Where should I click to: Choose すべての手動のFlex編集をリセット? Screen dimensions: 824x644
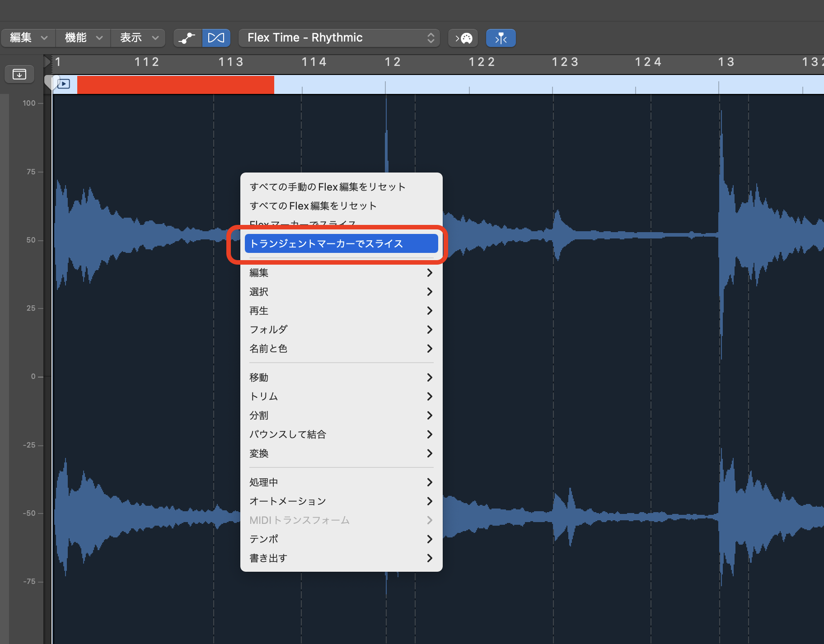tap(328, 187)
